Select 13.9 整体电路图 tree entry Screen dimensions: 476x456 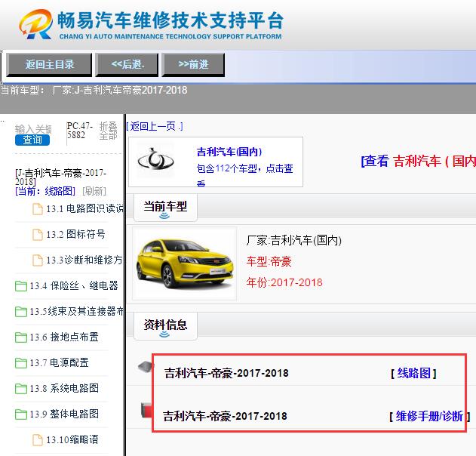pos(64,414)
